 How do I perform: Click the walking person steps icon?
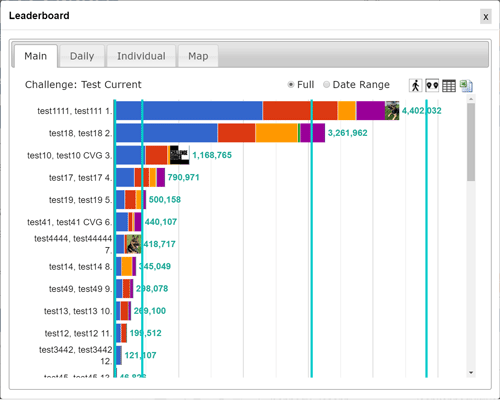(x=415, y=86)
